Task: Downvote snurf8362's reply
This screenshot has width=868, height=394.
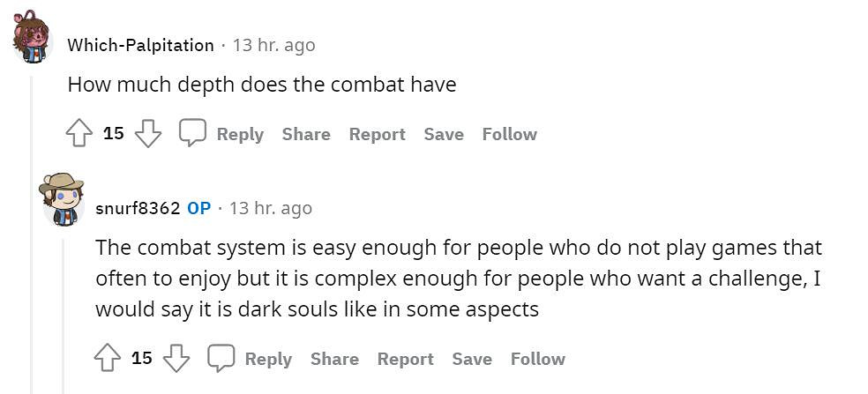Action: (x=176, y=358)
